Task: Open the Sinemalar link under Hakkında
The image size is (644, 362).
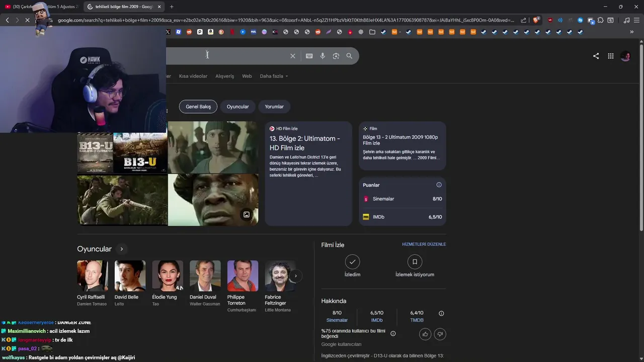Action: click(337, 320)
